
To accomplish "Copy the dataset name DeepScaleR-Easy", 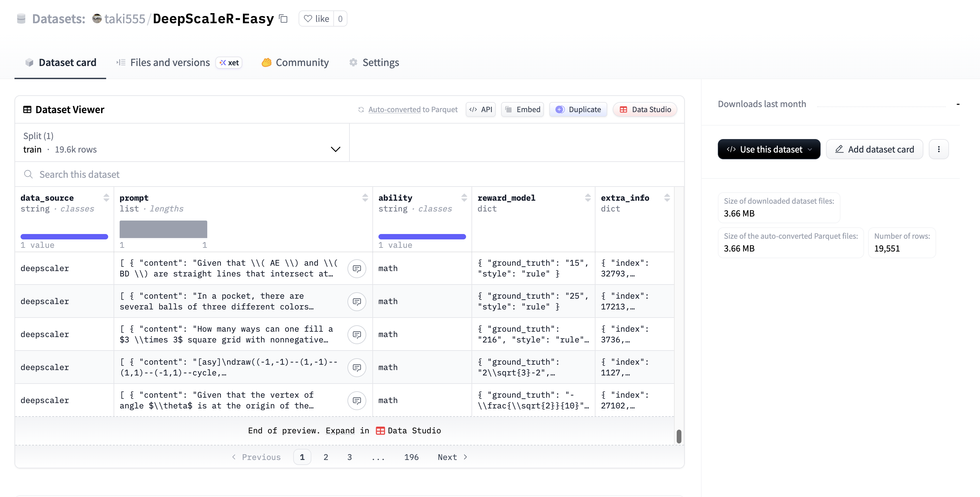I will 283,18.
